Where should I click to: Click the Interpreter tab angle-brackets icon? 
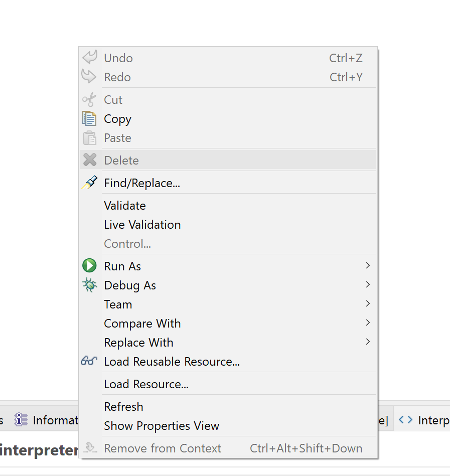[406, 420]
